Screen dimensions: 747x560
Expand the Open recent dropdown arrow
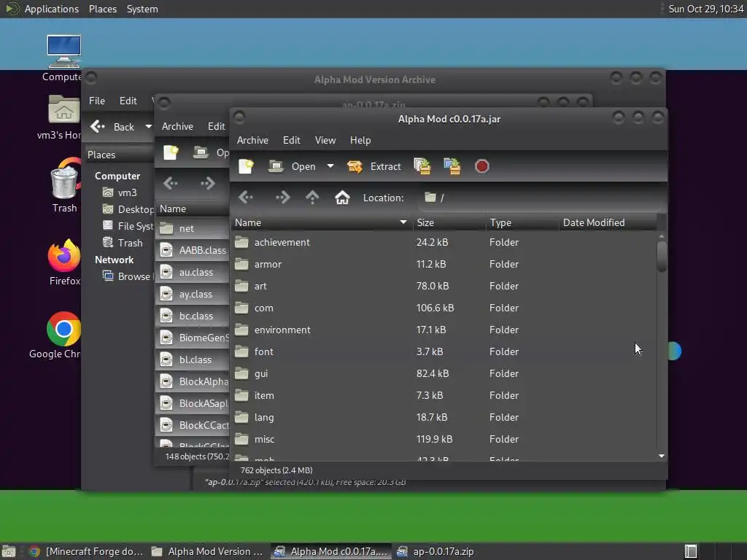pyautogui.click(x=330, y=166)
